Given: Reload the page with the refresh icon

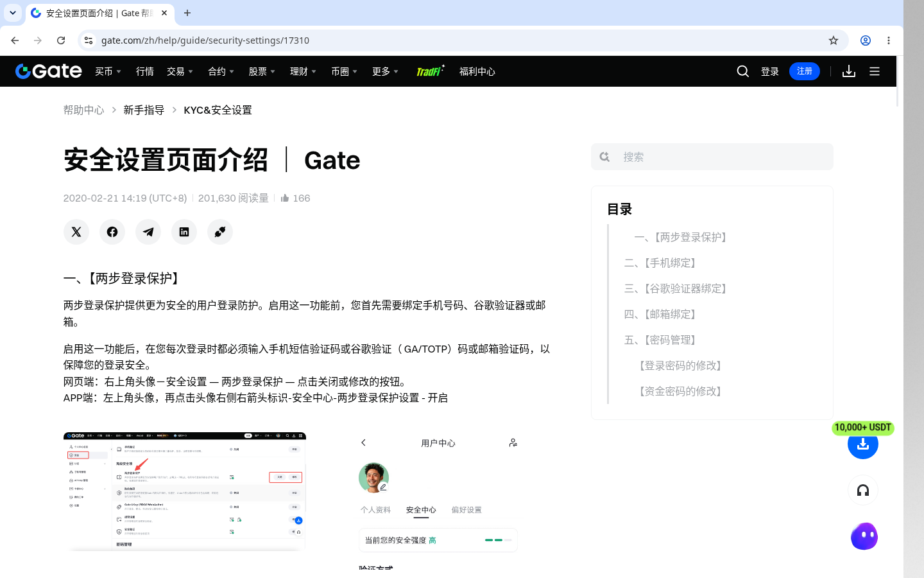Looking at the screenshot, I should click(x=61, y=40).
